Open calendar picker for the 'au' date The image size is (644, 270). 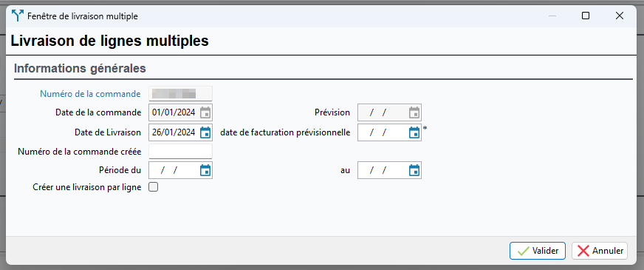coord(414,170)
